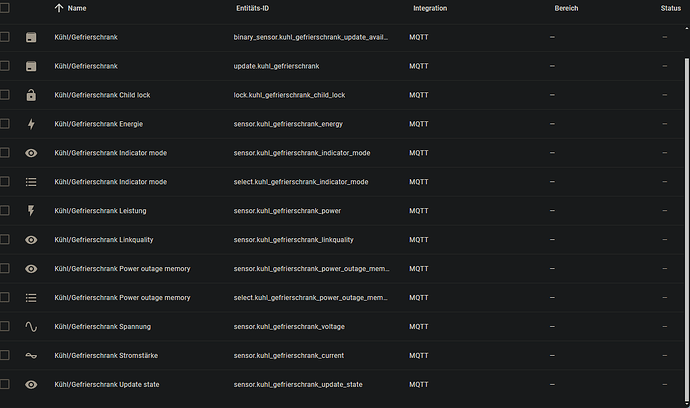
Task: Click the flash icon beside Leistung row
Action: pyautogui.click(x=31, y=211)
